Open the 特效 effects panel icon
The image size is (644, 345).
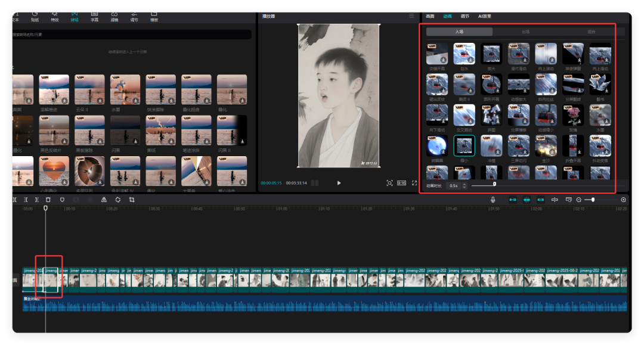55,15
